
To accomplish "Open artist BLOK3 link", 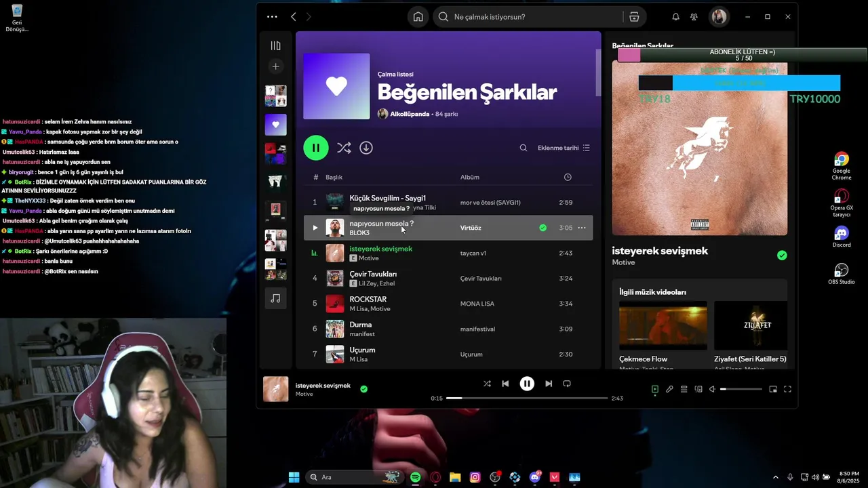I will 359,232.
